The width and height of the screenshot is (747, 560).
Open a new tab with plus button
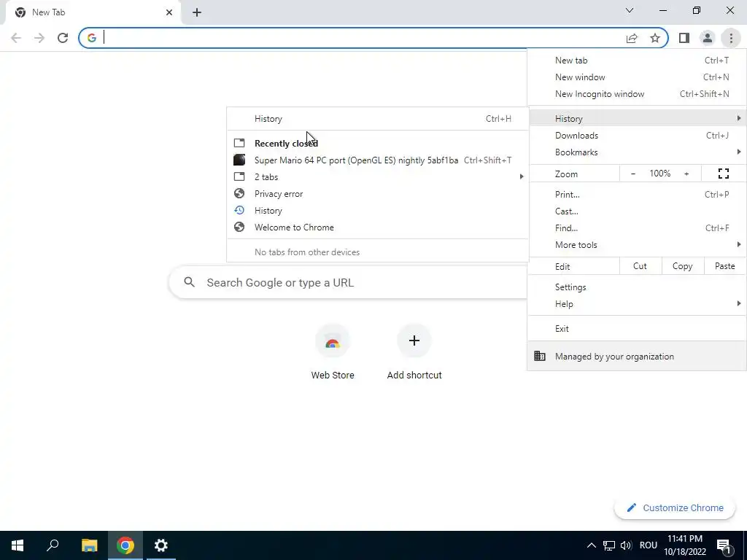(197, 12)
